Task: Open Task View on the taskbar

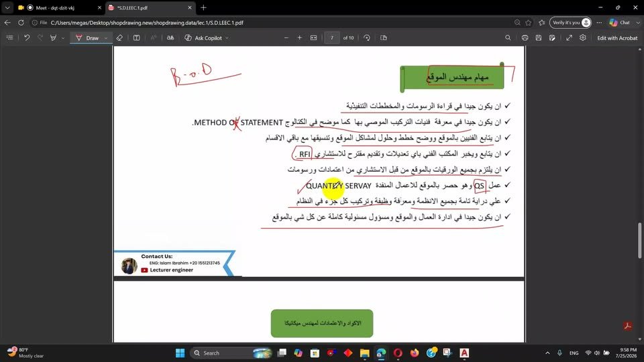Action: 282,353
